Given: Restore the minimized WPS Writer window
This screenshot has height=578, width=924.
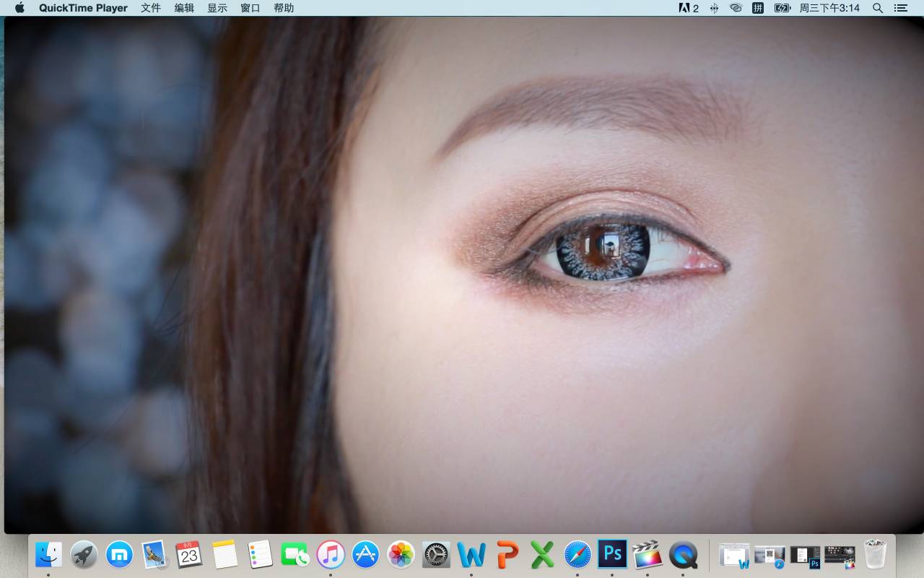Looking at the screenshot, I should tap(735, 556).
